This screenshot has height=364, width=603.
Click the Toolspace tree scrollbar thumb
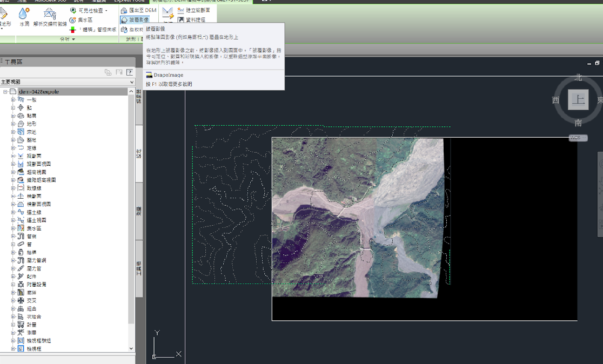point(131,210)
